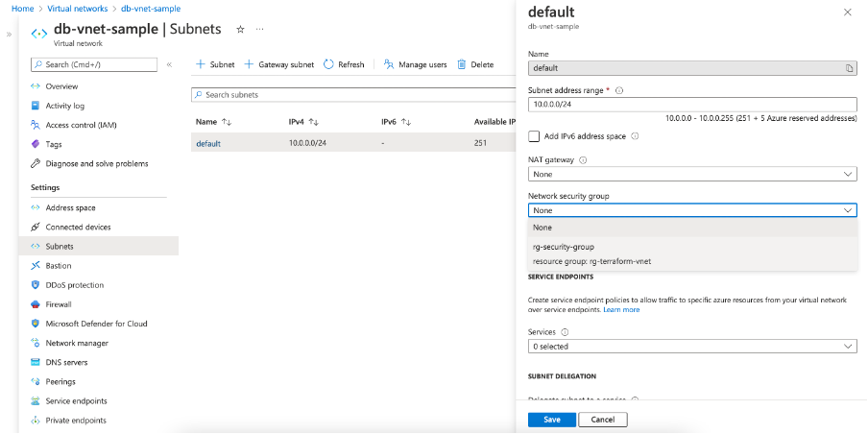Click the Private endpoints icon
This screenshot has width=868, height=434.
pos(36,421)
